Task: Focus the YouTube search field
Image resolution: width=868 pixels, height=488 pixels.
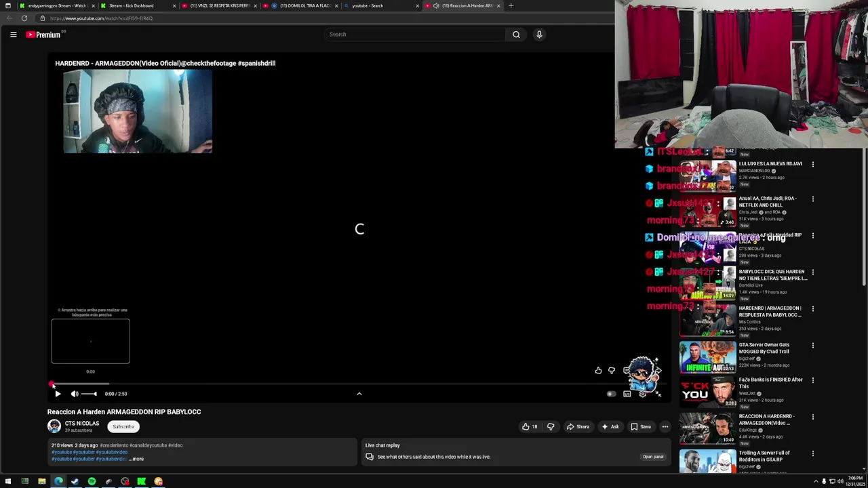Action: click(x=415, y=35)
